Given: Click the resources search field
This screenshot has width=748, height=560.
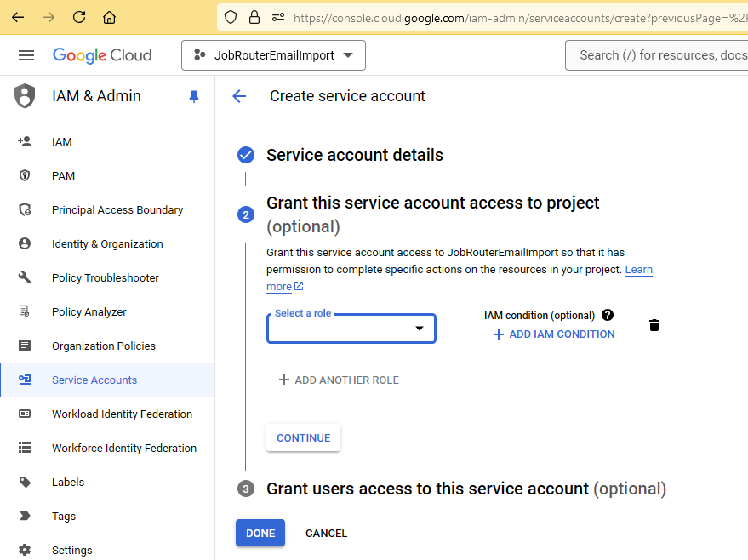Looking at the screenshot, I should click(x=659, y=54).
